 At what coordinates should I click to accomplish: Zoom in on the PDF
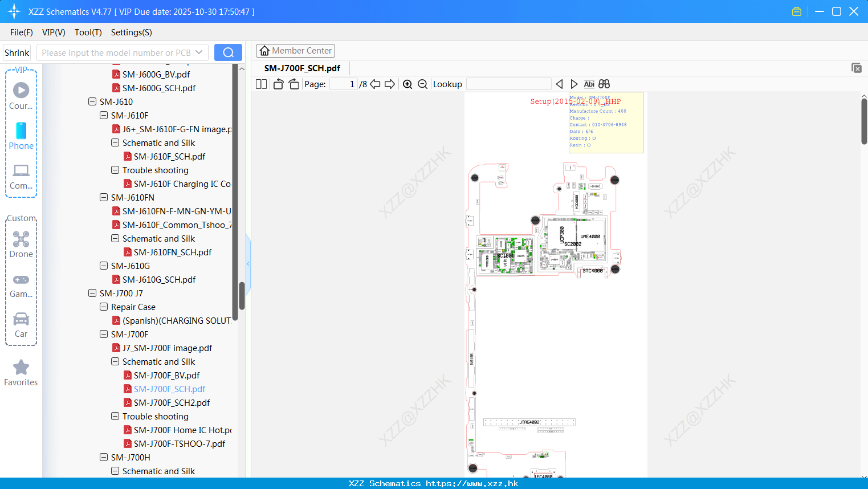[407, 84]
